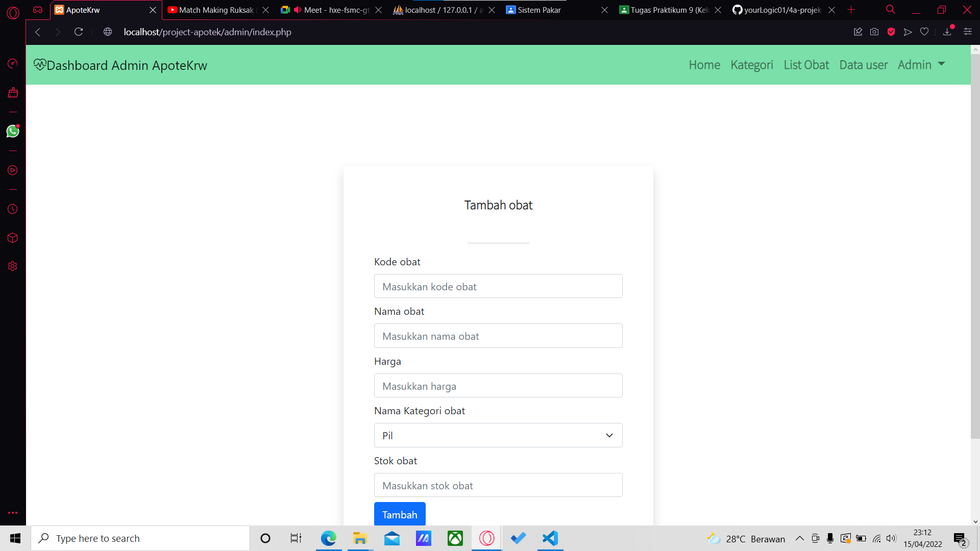
Task: Open browsing History from the sidebar
Action: tap(12, 209)
